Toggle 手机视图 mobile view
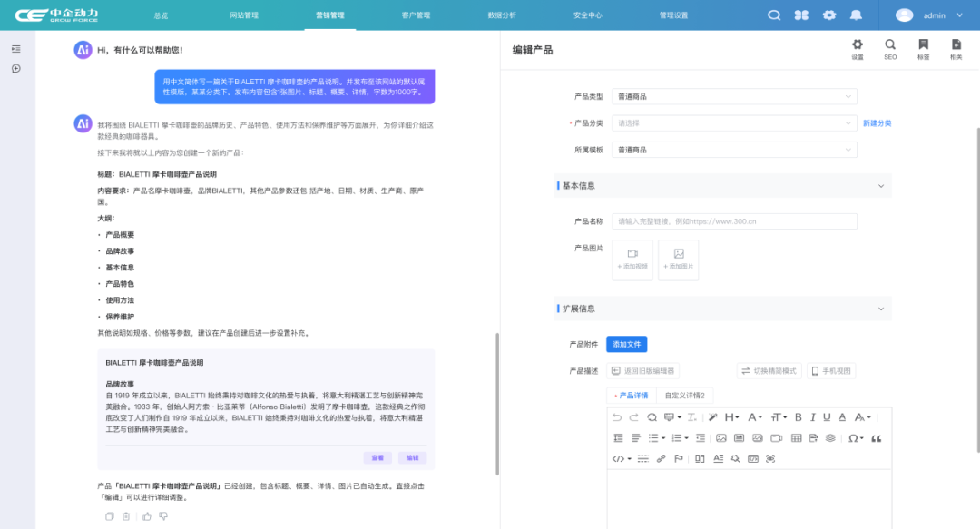The height and width of the screenshot is (529, 980). (830, 371)
